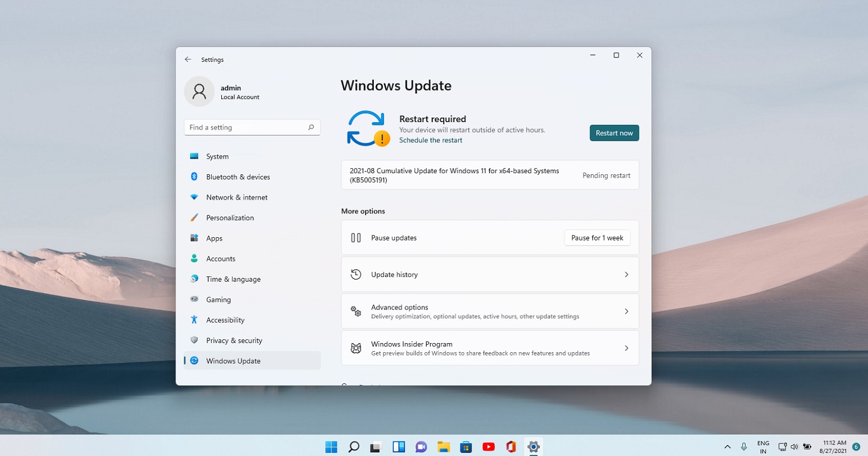Click the Privacy & security shield icon
The width and height of the screenshot is (868, 456).
[x=194, y=340]
